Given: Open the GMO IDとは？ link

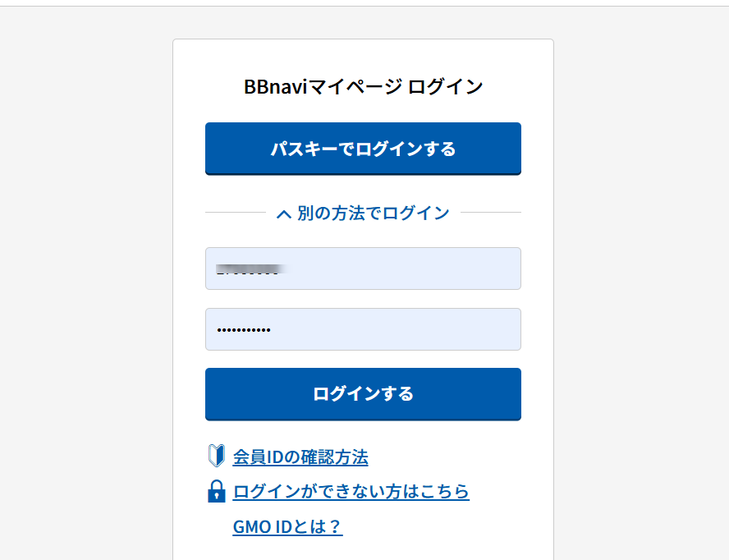Looking at the screenshot, I should (x=288, y=527).
